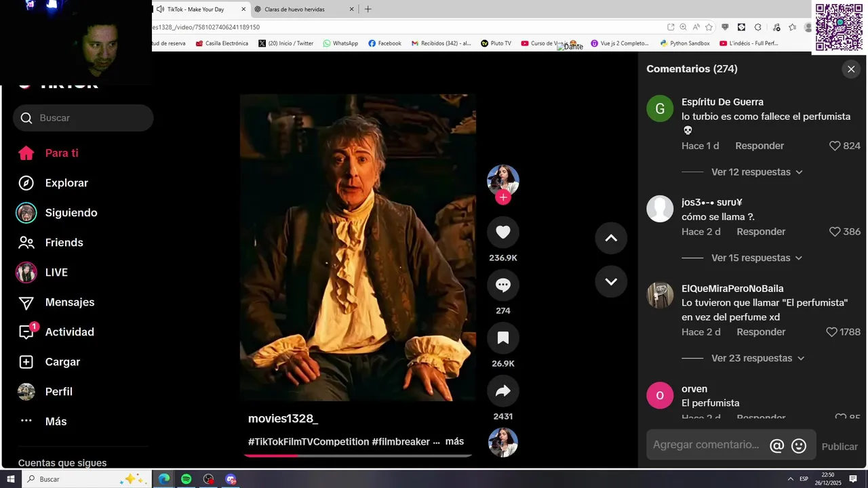Open comments via speech bubble icon
This screenshot has height=488, width=868.
click(502, 285)
